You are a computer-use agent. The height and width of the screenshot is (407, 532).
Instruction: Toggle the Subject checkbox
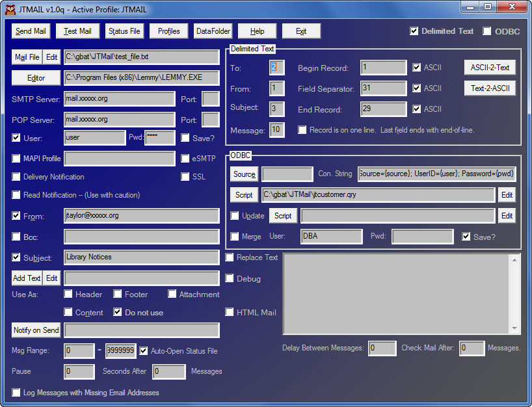[16, 257]
